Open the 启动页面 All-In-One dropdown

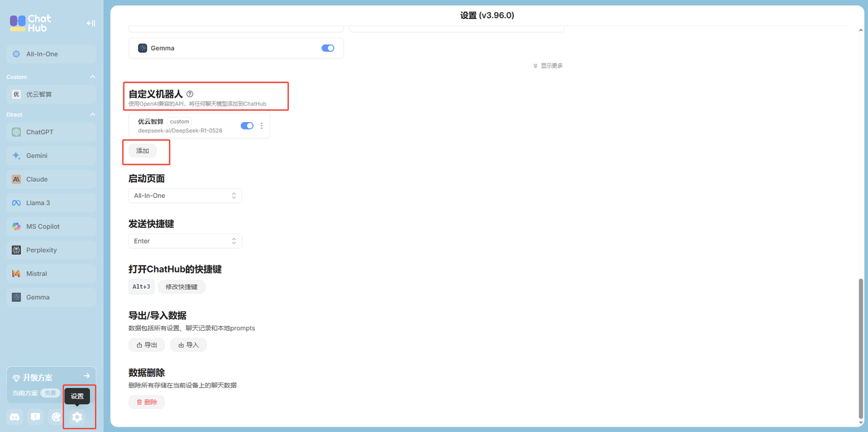pyautogui.click(x=185, y=195)
